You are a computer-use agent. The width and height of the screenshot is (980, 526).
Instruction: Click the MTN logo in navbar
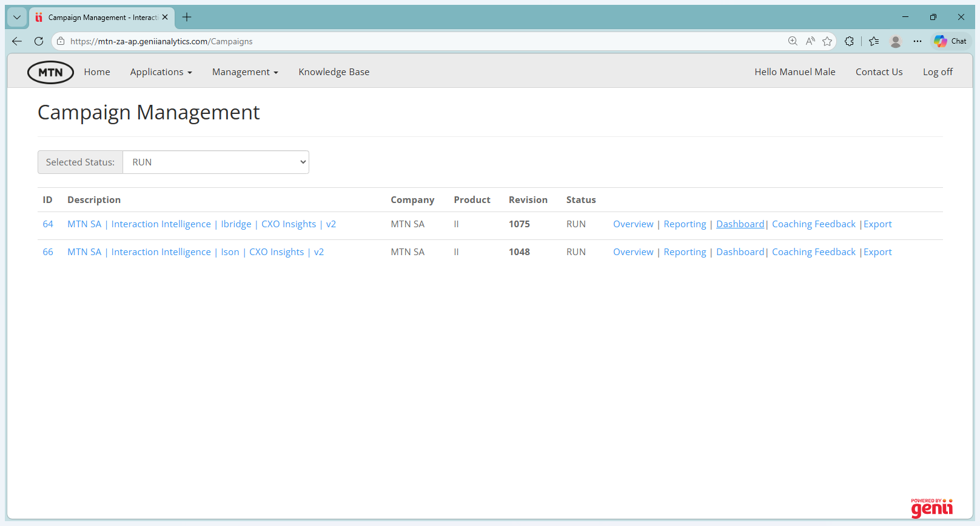coord(50,72)
